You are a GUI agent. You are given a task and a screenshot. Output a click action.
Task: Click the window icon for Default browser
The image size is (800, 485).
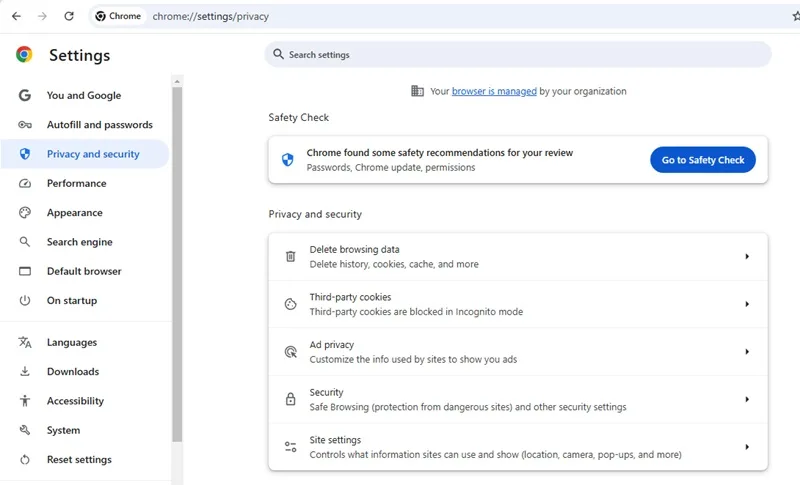pos(25,271)
